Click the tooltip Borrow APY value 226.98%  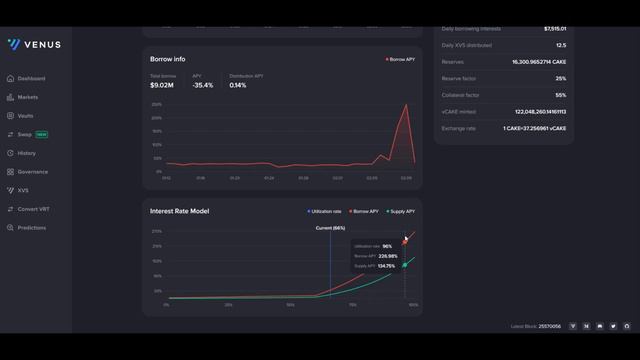pyautogui.click(x=388, y=256)
